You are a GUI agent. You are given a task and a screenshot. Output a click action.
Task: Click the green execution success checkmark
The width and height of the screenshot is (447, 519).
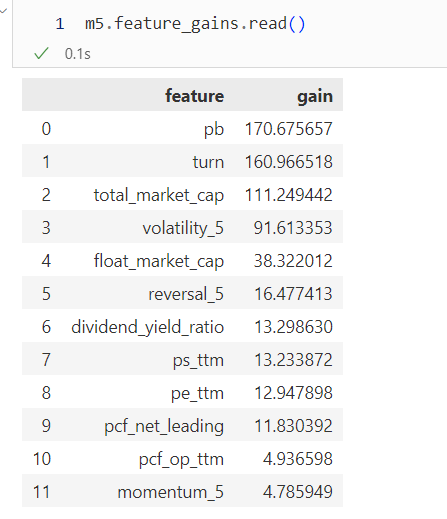pos(41,53)
